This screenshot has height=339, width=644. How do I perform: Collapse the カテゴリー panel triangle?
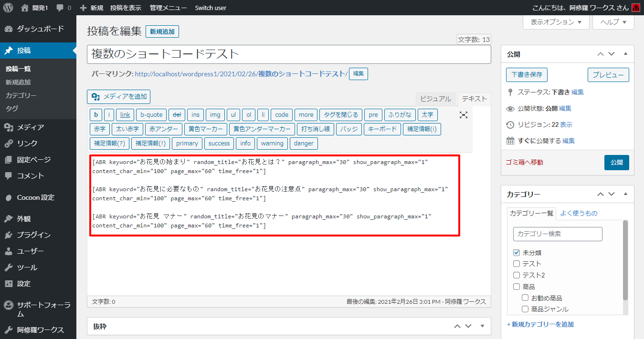click(626, 195)
